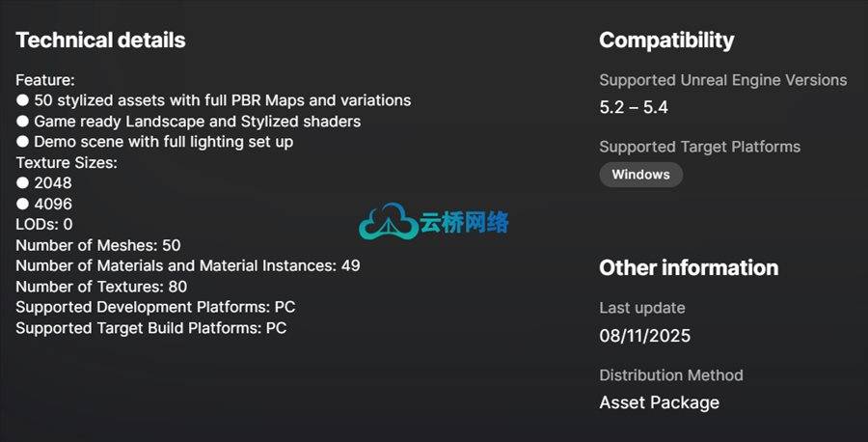Click the bullet before 50 stylized assets
This screenshot has width=868, height=442.
(x=22, y=100)
